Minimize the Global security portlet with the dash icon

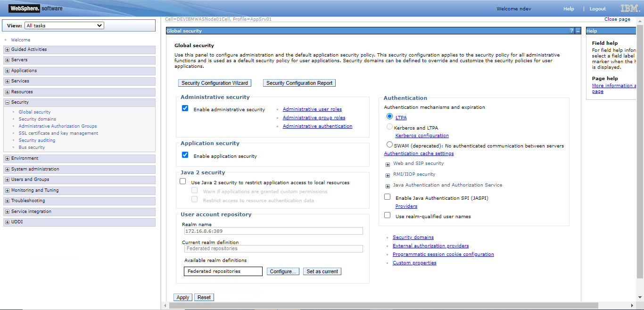578,31
